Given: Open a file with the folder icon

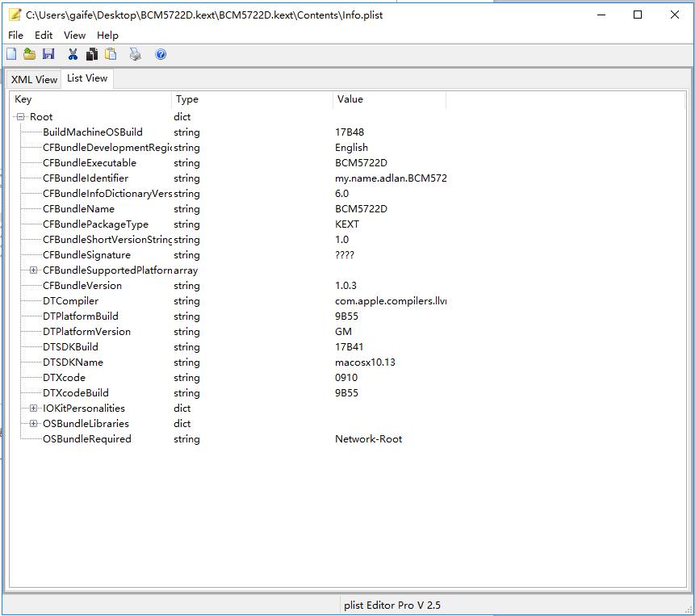Looking at the screenshot, I should pos(29,54).
